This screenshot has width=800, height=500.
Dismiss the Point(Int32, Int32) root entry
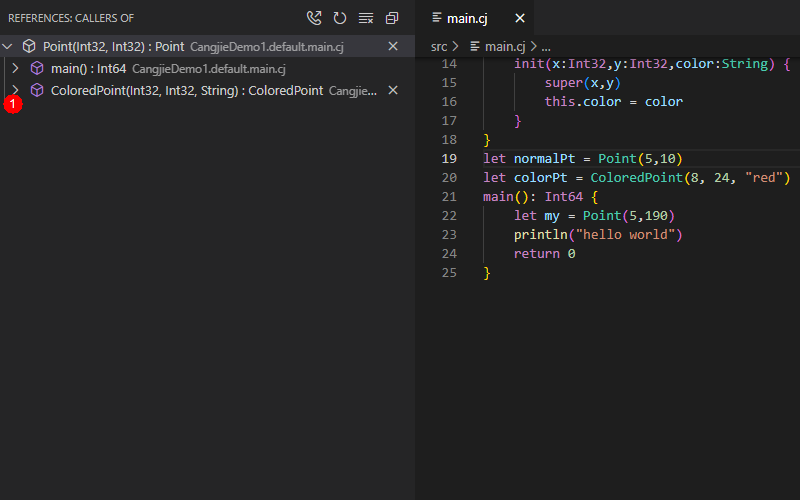coord(393,46)
